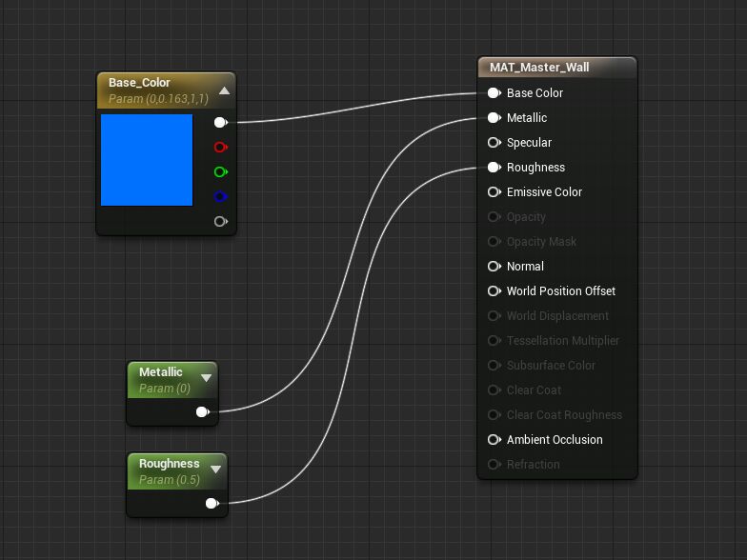Click the 'Param (0)' value text
Screen dimensions: 747x560
[164, 389]
